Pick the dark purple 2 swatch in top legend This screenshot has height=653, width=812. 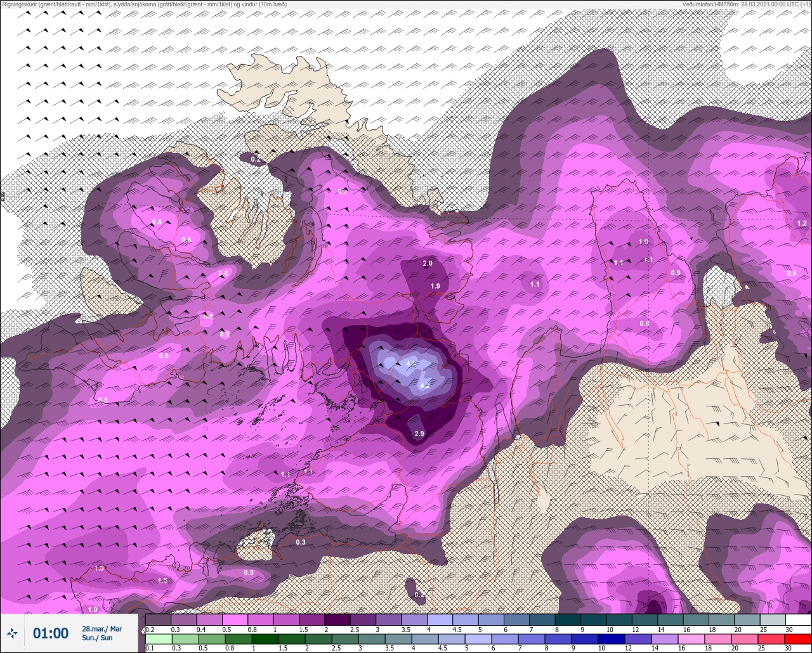tap(337, 619)
